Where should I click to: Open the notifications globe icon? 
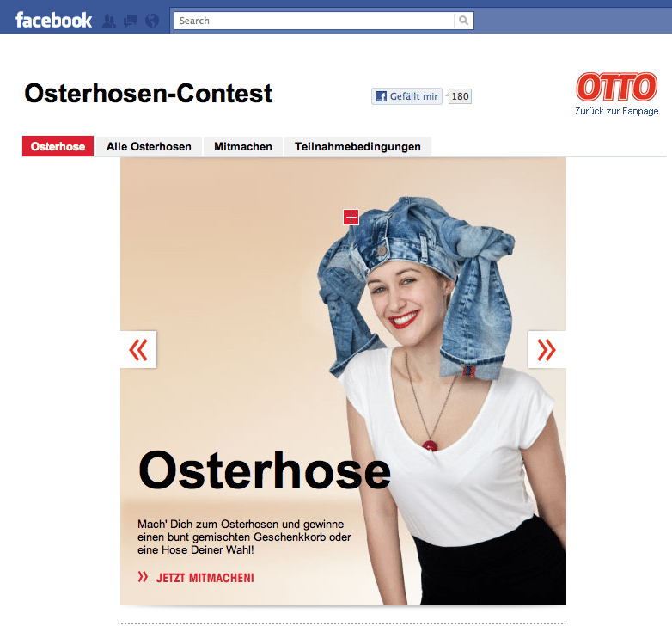[152, 21]
